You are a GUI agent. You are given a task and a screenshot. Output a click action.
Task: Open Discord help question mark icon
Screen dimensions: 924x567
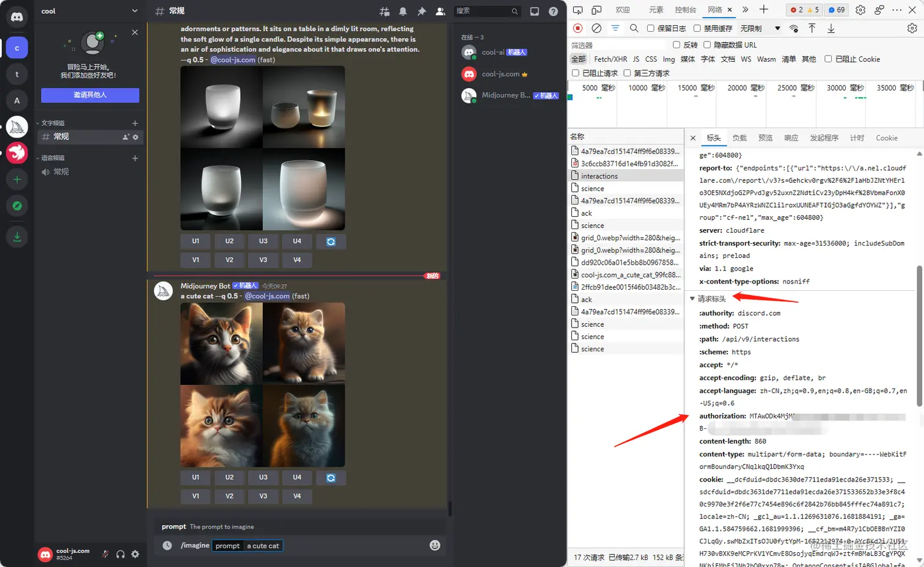click(553, 11)
